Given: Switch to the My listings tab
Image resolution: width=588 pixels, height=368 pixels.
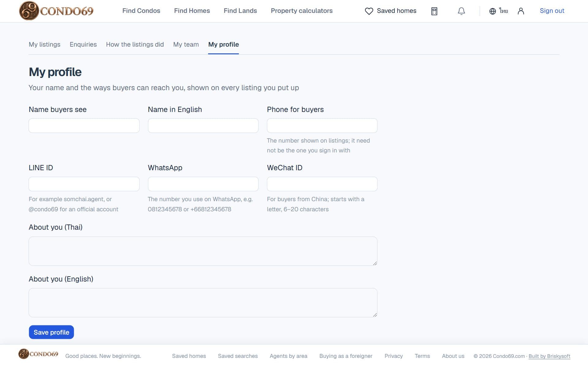Looking at the screenshot, I should click(44, 44).
